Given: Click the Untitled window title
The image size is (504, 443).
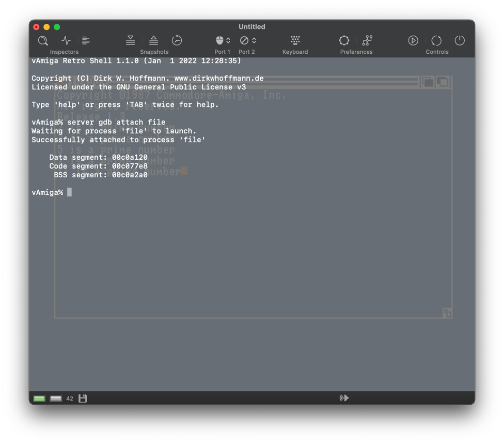Looking at the screenshot, I should tap(252, 27).
